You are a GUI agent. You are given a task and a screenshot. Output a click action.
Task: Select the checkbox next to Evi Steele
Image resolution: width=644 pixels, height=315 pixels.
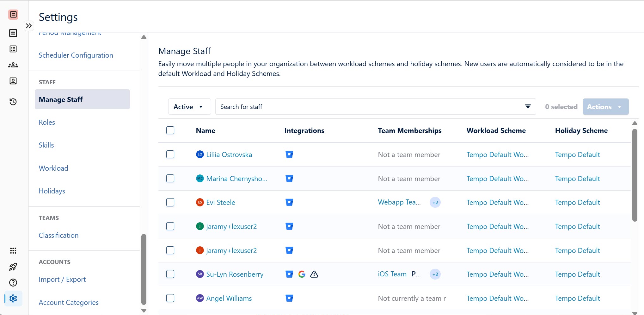pyautogui.click(x=170, y=202)
